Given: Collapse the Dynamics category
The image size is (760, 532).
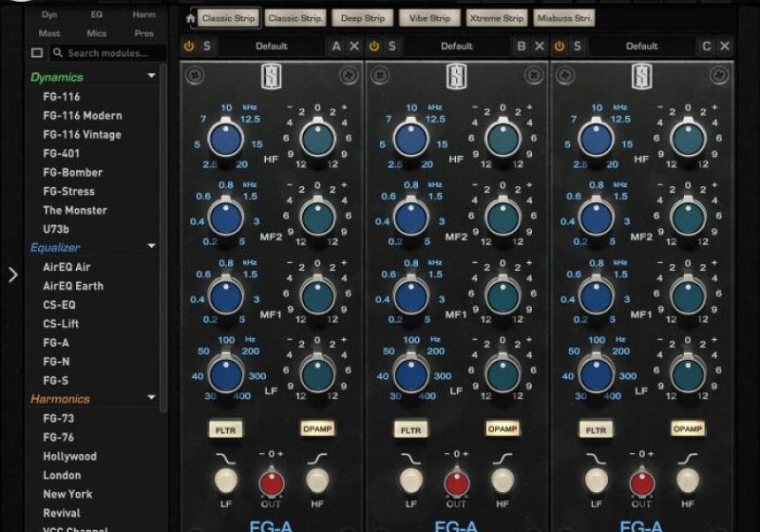Looking at the screenshot, I should coord(152,77).
